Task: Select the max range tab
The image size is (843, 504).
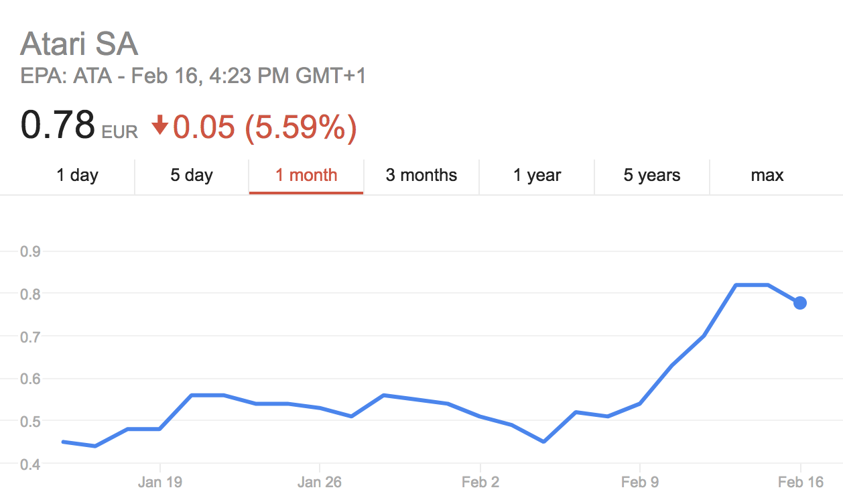Action: point(767,176)
